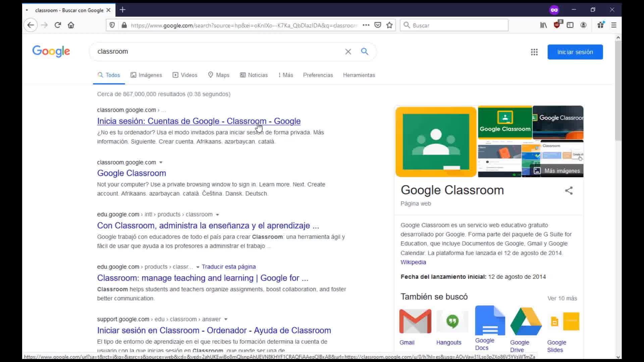This screenshot has height=362, width=644.
Task: Reload the current page
Action: pyautogui.click(x=58, y=25)
